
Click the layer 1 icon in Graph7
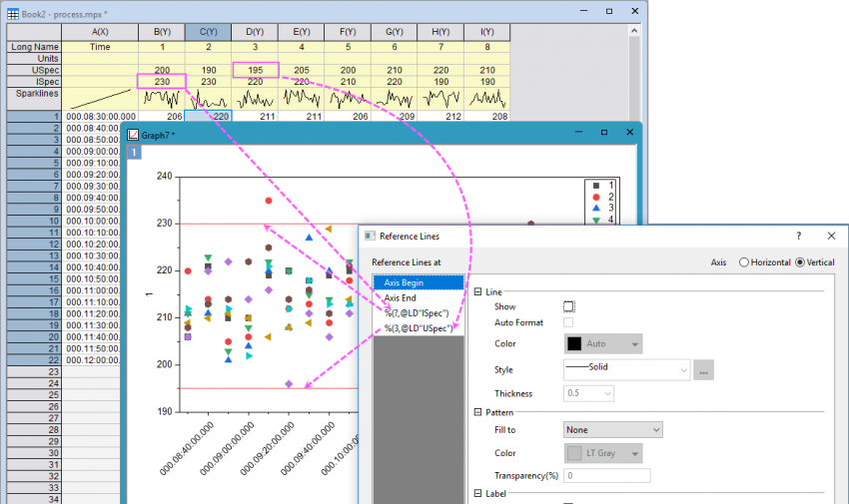pos(134,153)
